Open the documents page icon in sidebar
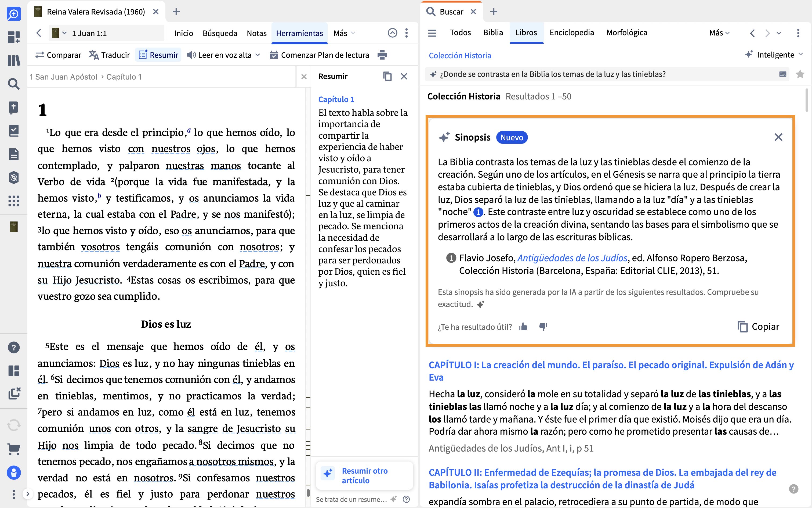Viewport: 812px width, 508px height. (x=14, y=154)
